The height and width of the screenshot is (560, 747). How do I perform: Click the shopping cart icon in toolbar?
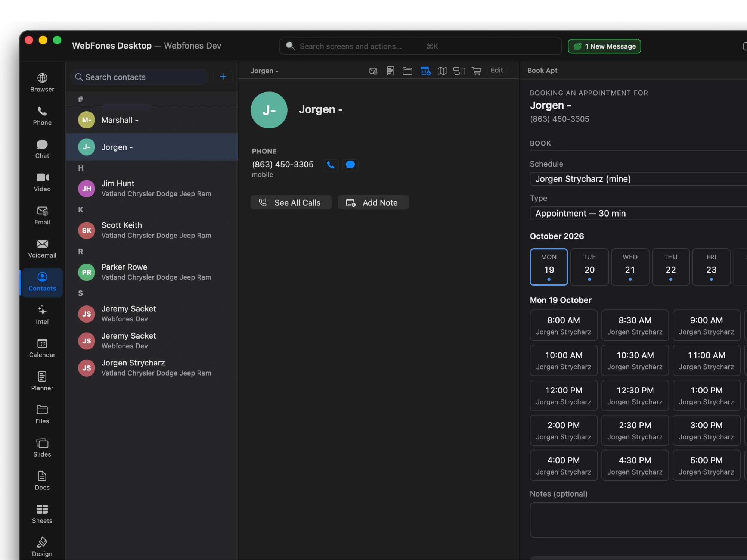477,71
